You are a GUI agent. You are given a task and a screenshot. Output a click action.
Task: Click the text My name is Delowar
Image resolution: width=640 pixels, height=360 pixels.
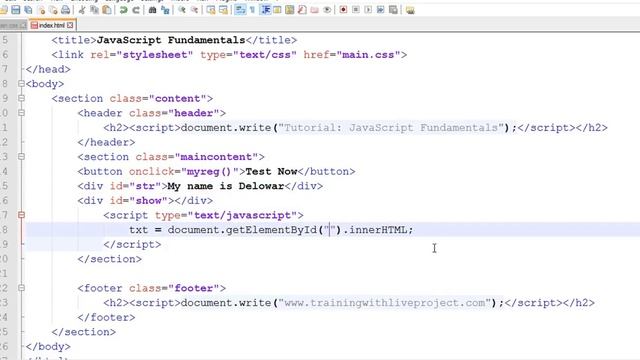tap(226, 186)
